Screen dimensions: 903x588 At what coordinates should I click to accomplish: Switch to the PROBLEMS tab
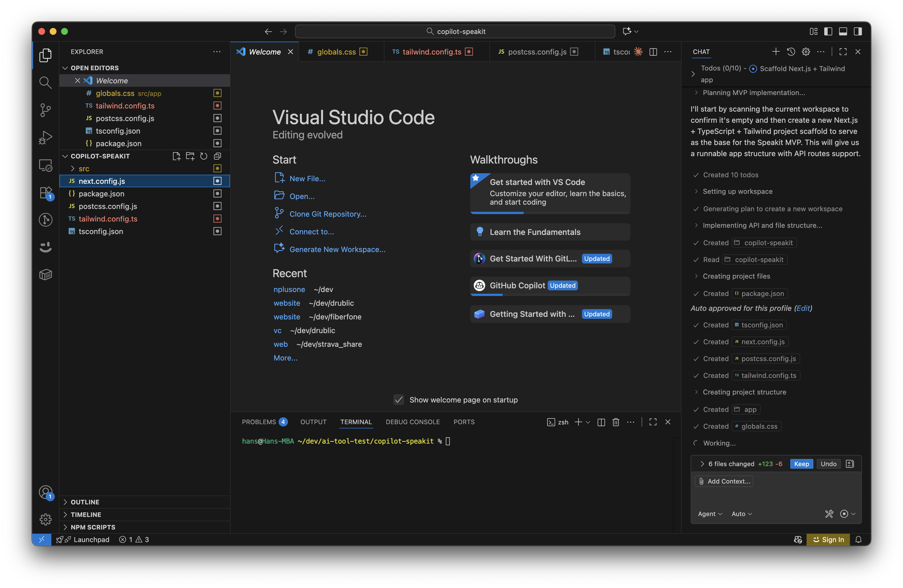tap(259, 422)
